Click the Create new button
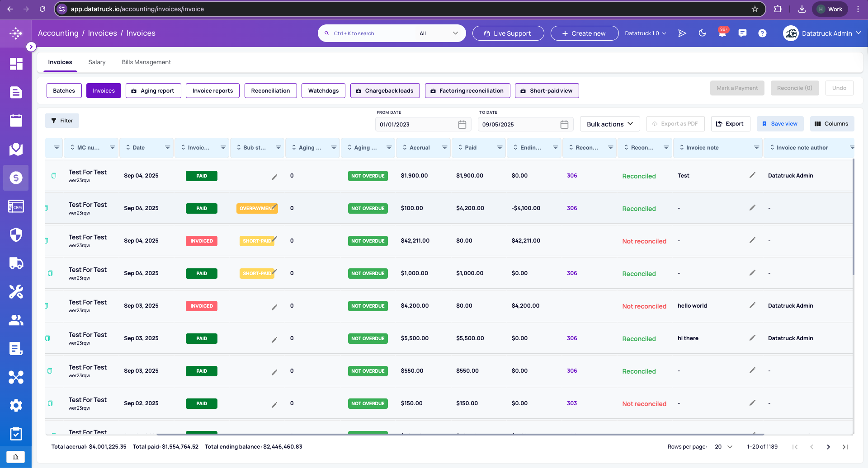 point(584,33)
